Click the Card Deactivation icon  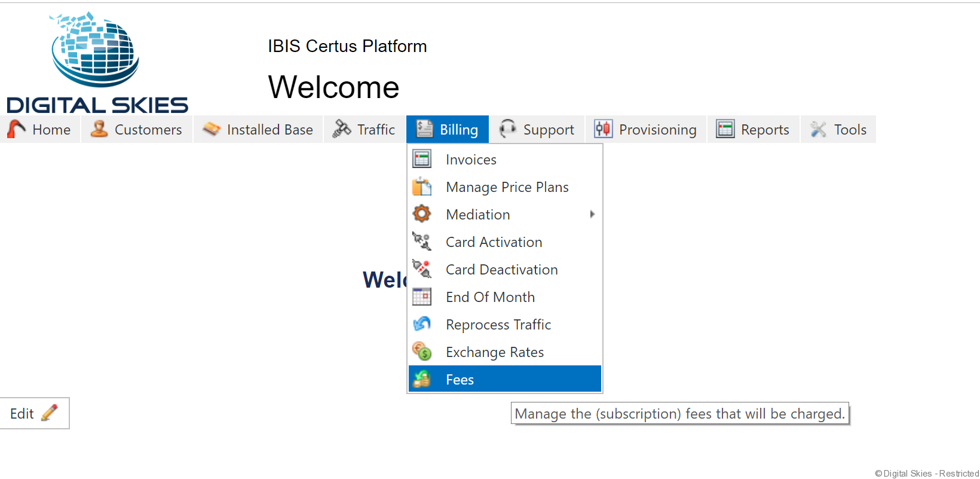[422, 269]
